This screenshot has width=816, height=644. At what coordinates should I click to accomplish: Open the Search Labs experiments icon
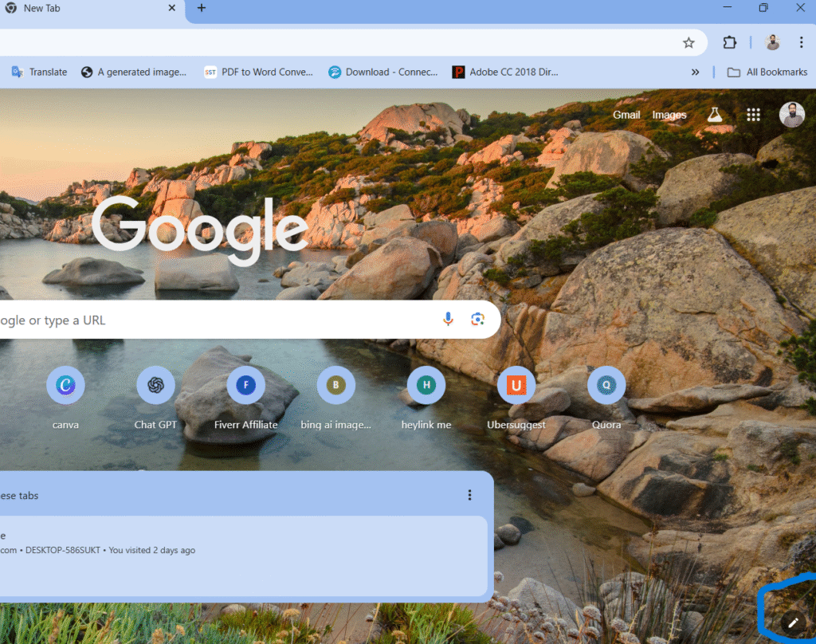(x=715, y=114)
